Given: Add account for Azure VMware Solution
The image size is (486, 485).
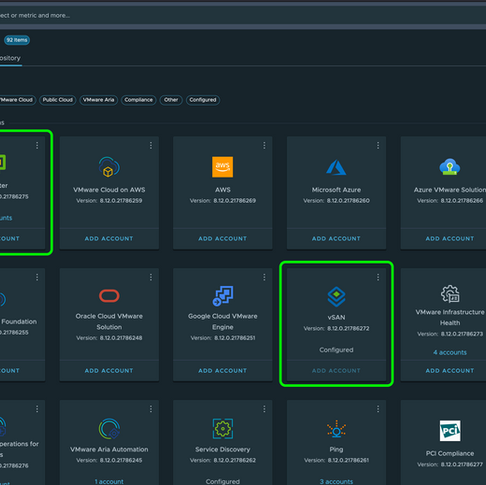Looking at the screenshot, I should pos(450,239).
